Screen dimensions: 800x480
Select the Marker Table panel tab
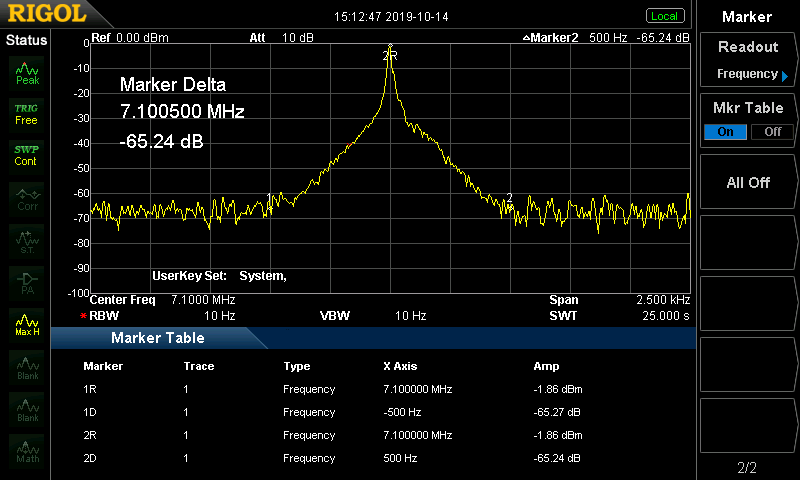pyautogui.click(x=158, y=338)
